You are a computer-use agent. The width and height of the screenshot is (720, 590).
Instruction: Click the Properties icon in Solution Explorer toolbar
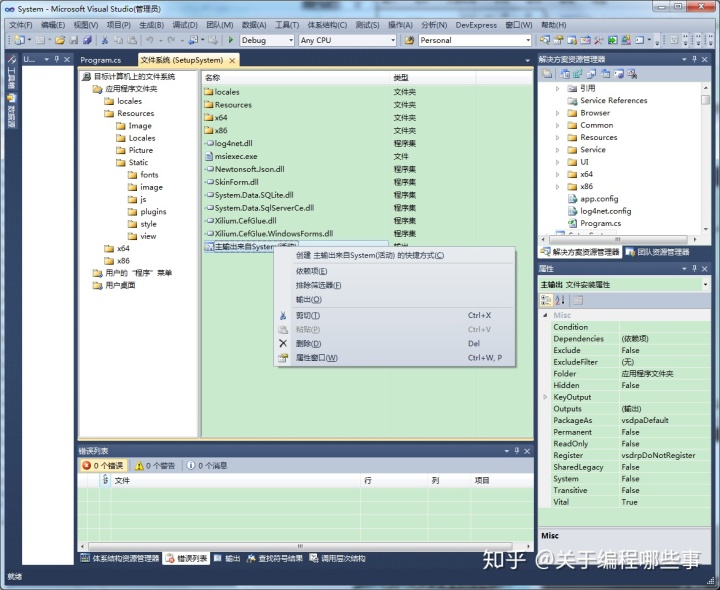click(547, 73)
